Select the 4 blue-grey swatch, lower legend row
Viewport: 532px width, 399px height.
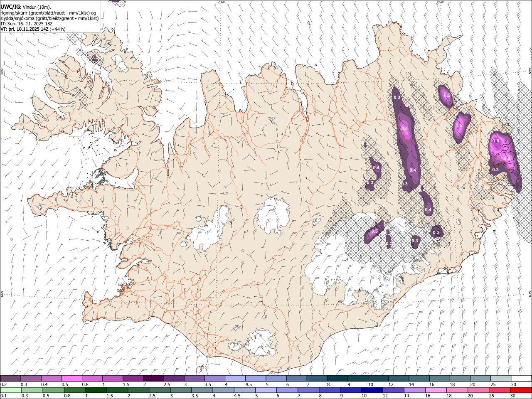click(x=223, y=390)
